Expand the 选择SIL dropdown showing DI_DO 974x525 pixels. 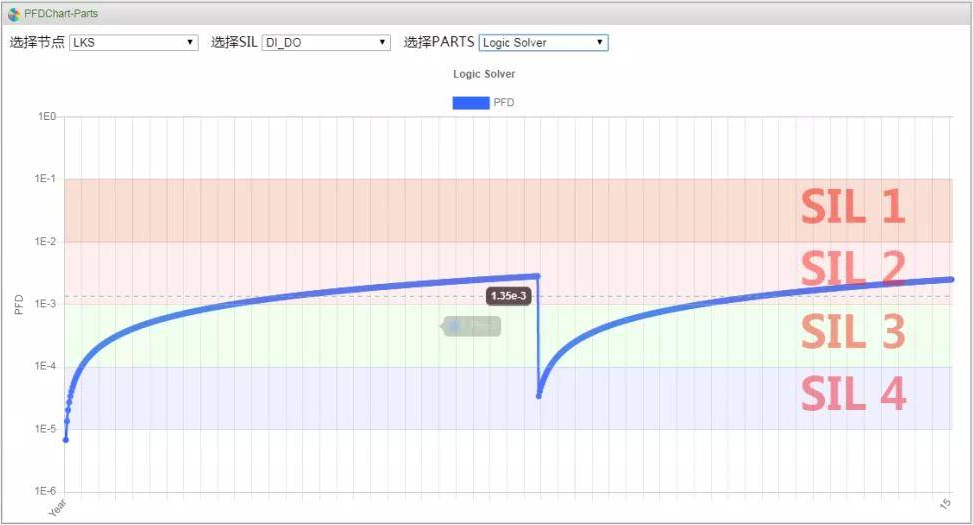pyautogui.click(x=325, y=43)
